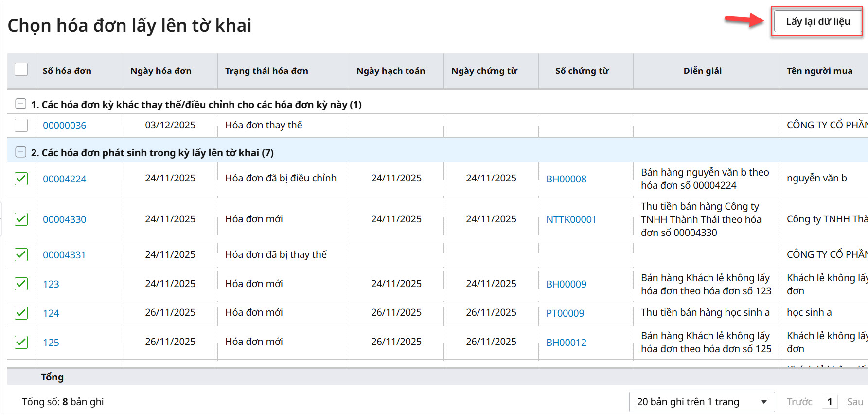Open invoice number 00004331 link
This screenshot has width=868, height=415.
[x=64, y=255]
